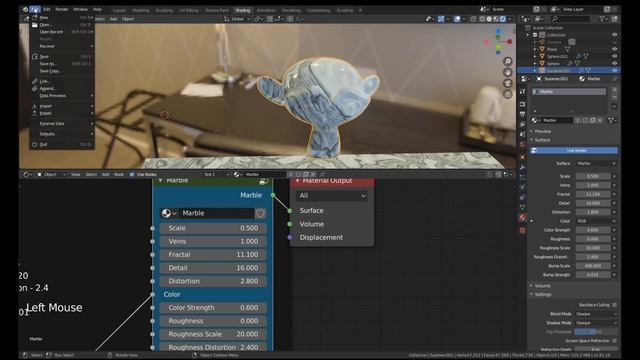Click the Displacement input socket
640x360 pixels.
click(290, 237)
